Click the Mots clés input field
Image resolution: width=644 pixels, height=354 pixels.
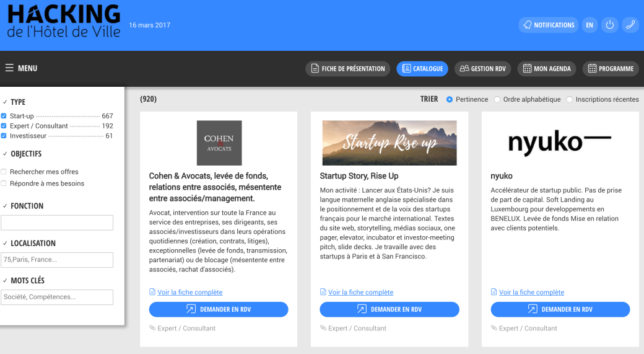pyautogui.click(x=57, y=297)
